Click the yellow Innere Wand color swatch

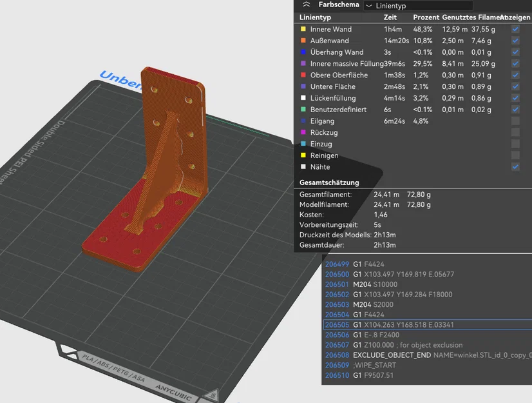click(x=303, y=29)
